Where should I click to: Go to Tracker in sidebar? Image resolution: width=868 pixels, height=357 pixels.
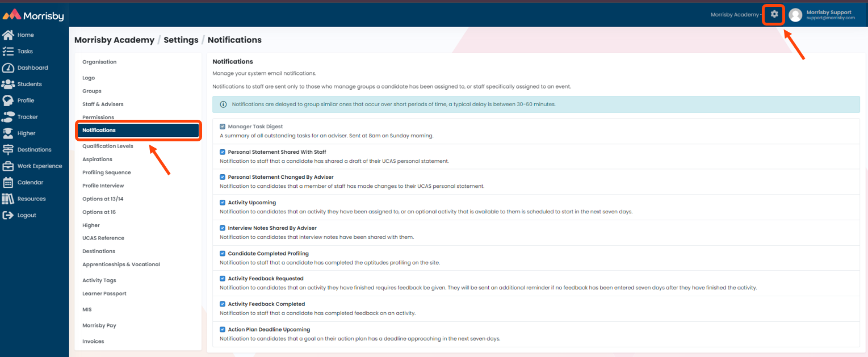28,117
